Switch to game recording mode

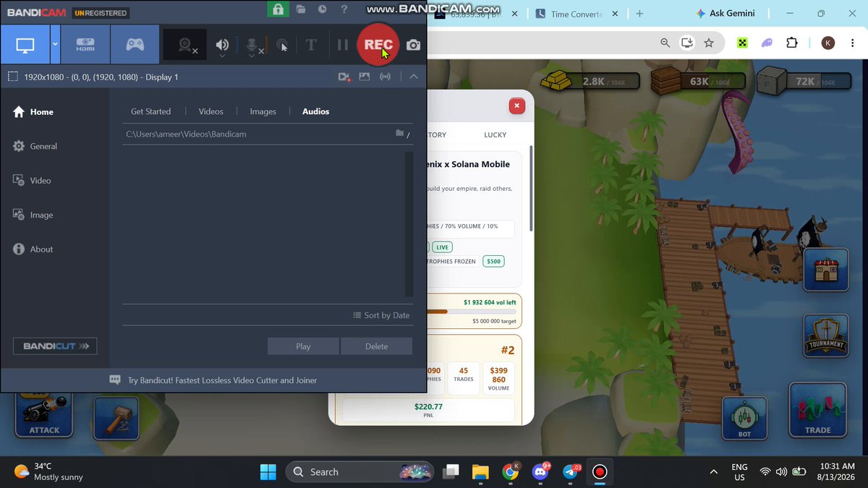pyautogui.click(x=135, y=45)
